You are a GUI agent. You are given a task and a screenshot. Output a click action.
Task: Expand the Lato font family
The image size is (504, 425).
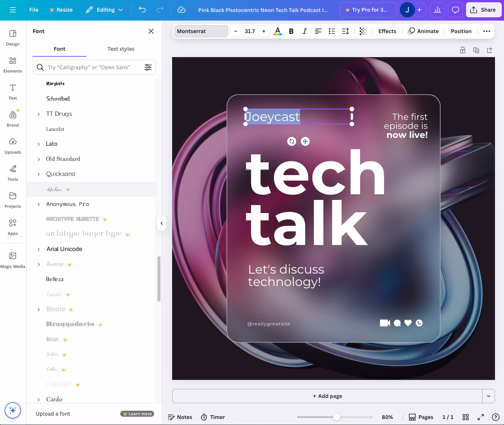tap(39, 144)
